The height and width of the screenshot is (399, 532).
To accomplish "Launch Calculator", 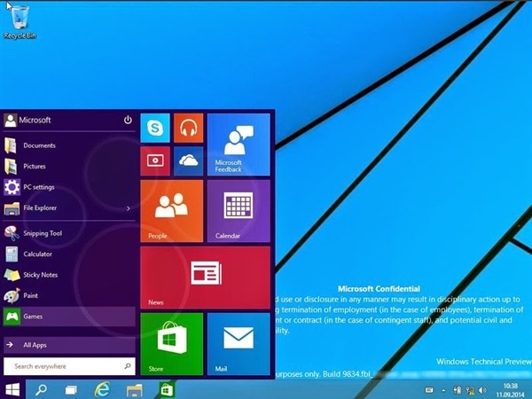I will pyautogui.click(x=69, y=254).
